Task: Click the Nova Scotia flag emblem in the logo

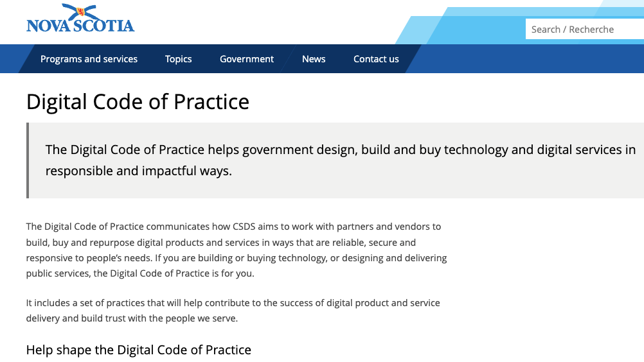Action: (80, 12)
